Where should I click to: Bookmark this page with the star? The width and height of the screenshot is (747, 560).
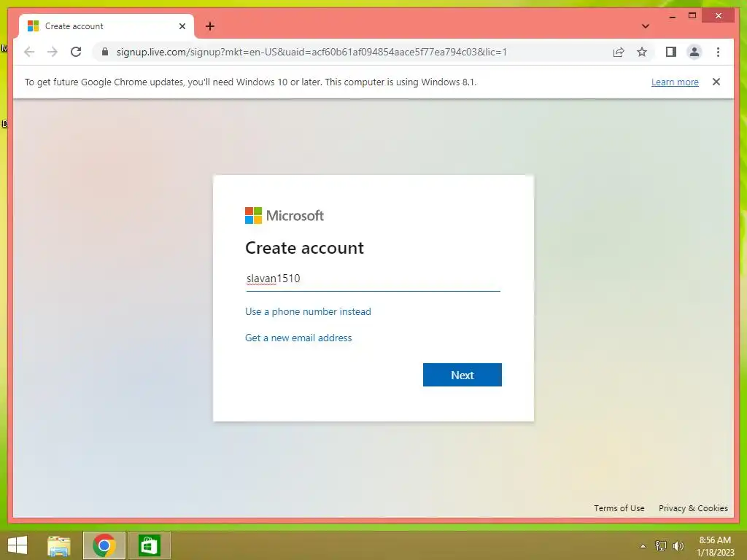click(x=642, y=52)
